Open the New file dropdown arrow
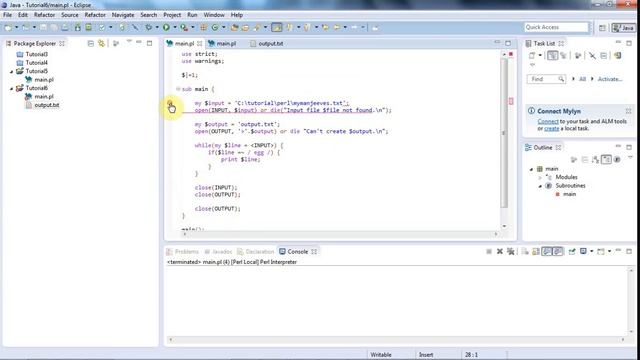The height and width of the screenshot is (360, 640). pyautogui.click(x=17, y=27)
